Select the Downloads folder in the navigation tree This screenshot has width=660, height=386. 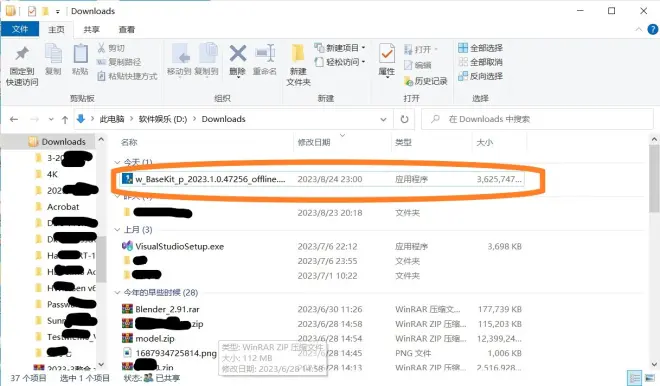tap(63, 142)
